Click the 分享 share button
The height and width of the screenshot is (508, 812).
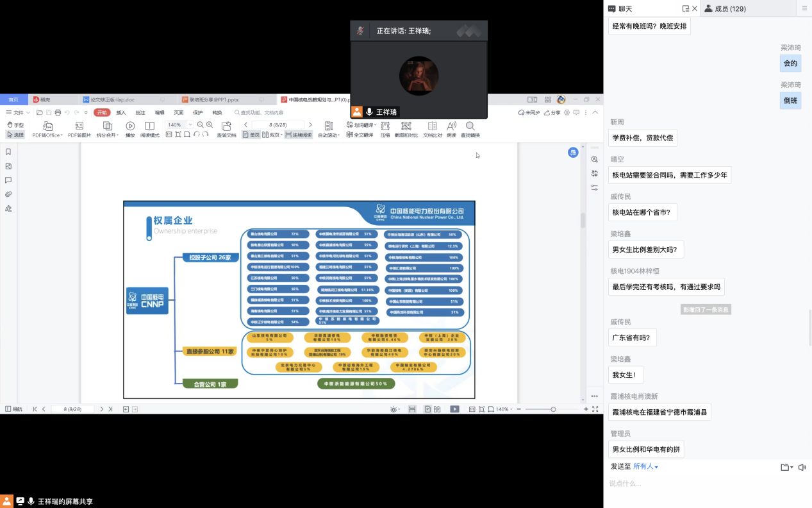point(552,112)
